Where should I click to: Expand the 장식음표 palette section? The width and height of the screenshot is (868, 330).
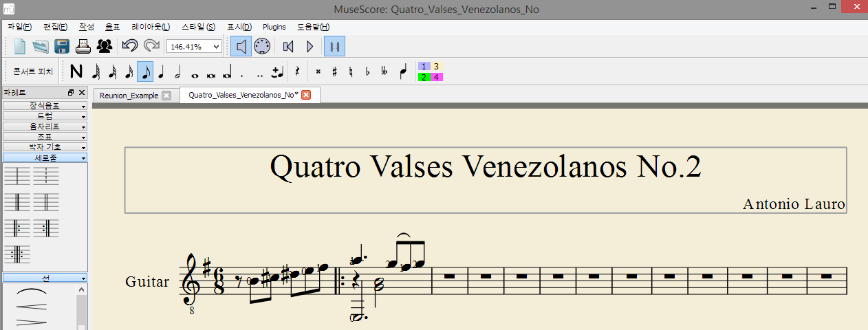[45, 106]
